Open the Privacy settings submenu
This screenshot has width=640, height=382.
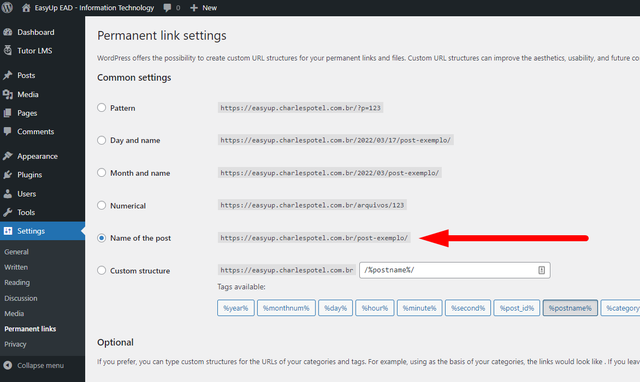click(15, 344)
